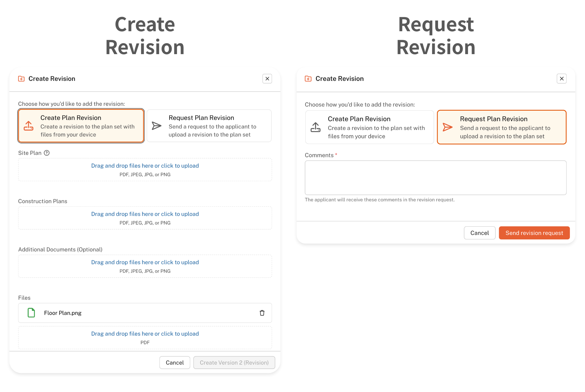
Task: Click the orange paper-plane icon in right dialog
Action: tap(447, 127)
